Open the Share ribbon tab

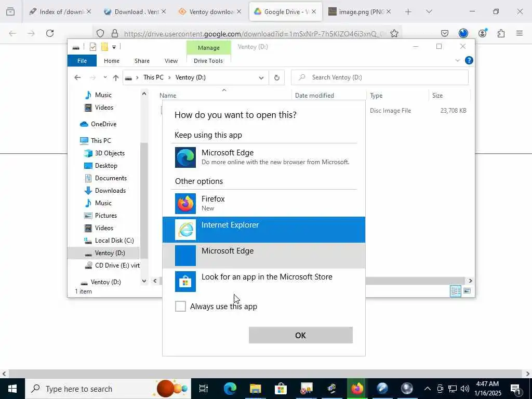pos(142,61)
